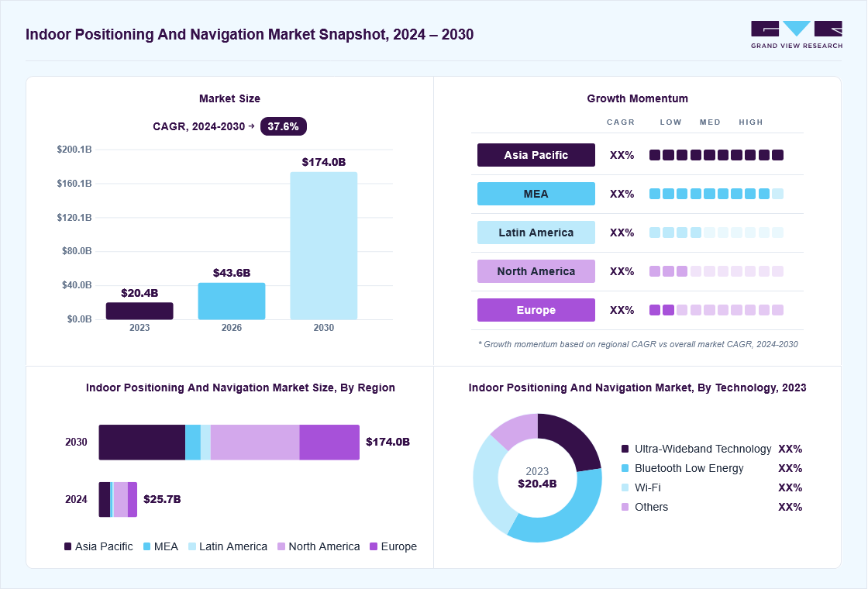Screen dimensions: 868x589
Task: Click the $20.4B label above the 2023 bar
Action: 139,293
